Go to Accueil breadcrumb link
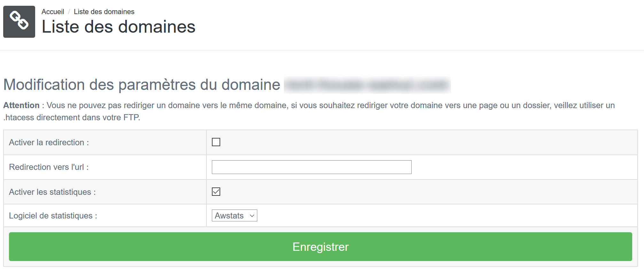This screenshot has height=270, width=644. (x=53, y=12)
